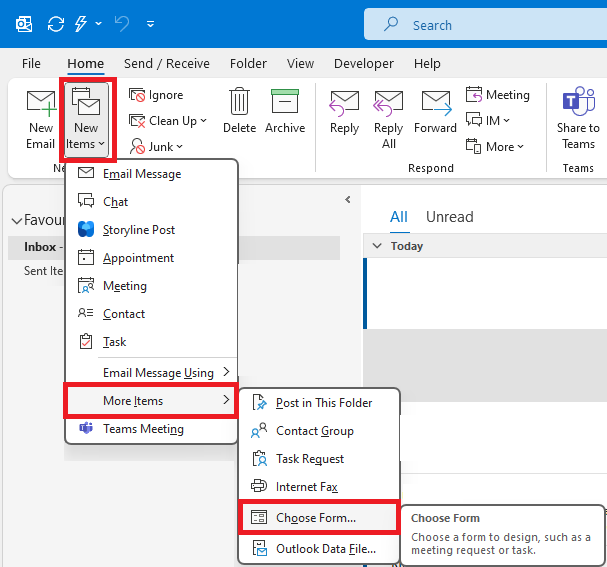
Task: Click the Forward button
Action: 435,112
